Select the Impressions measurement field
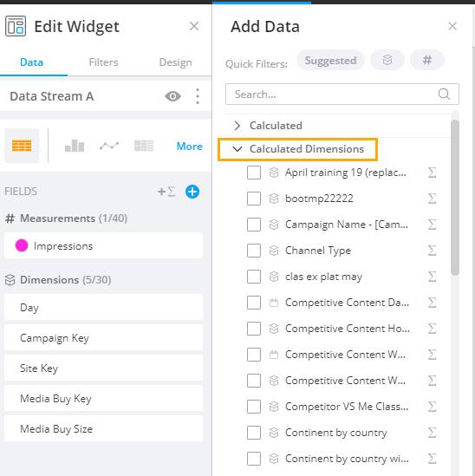 pos(103,246)
